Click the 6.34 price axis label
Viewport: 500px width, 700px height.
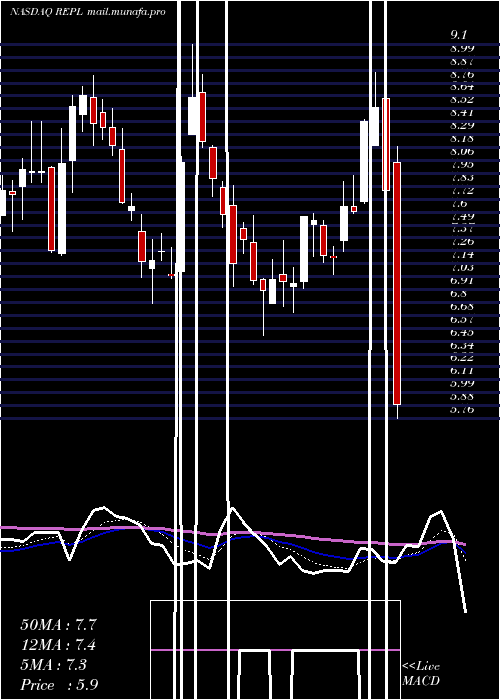(462, 345)
